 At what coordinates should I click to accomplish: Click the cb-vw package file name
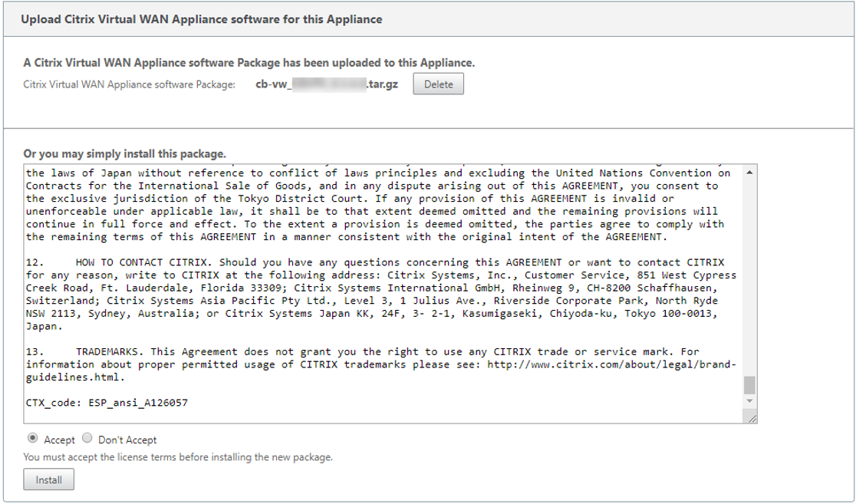tap(327, 84)
